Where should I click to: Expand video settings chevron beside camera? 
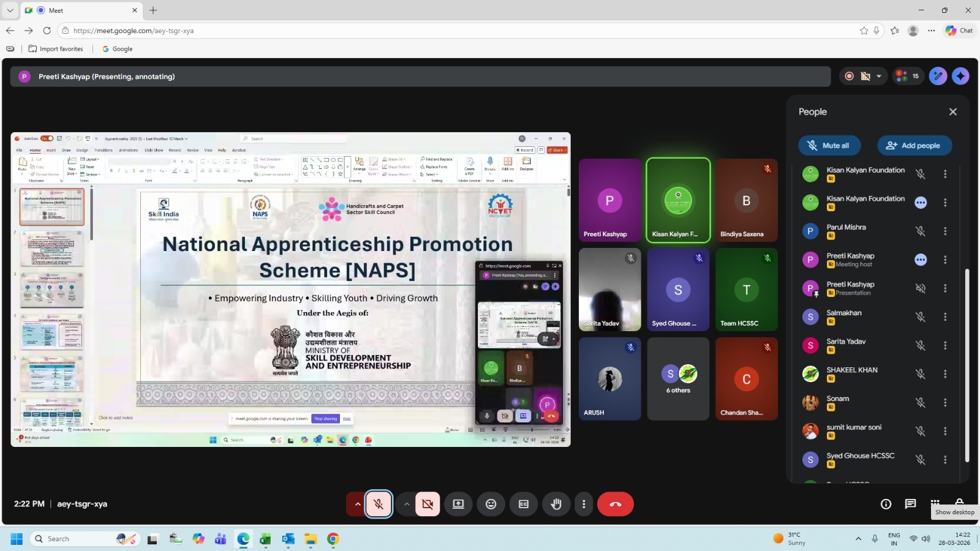[406, 504]
